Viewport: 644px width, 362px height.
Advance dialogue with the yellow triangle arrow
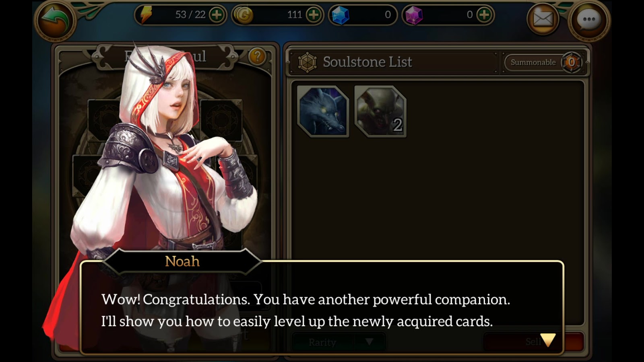548,339
